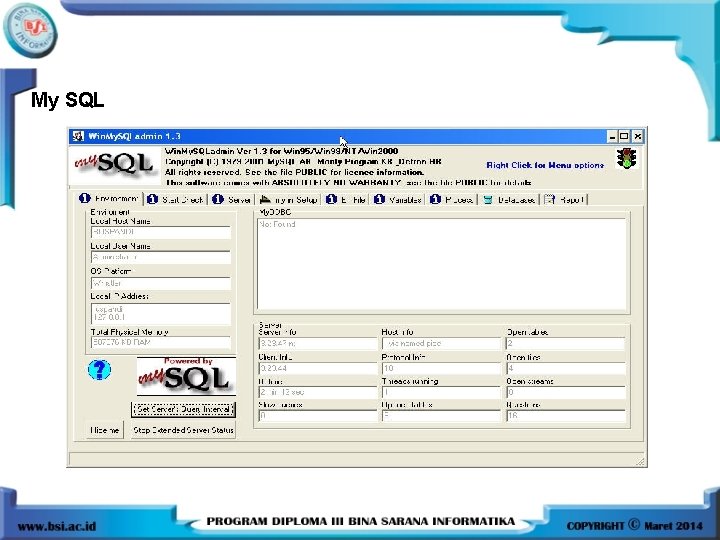Click the Questions field

click(x=566, y=416)
